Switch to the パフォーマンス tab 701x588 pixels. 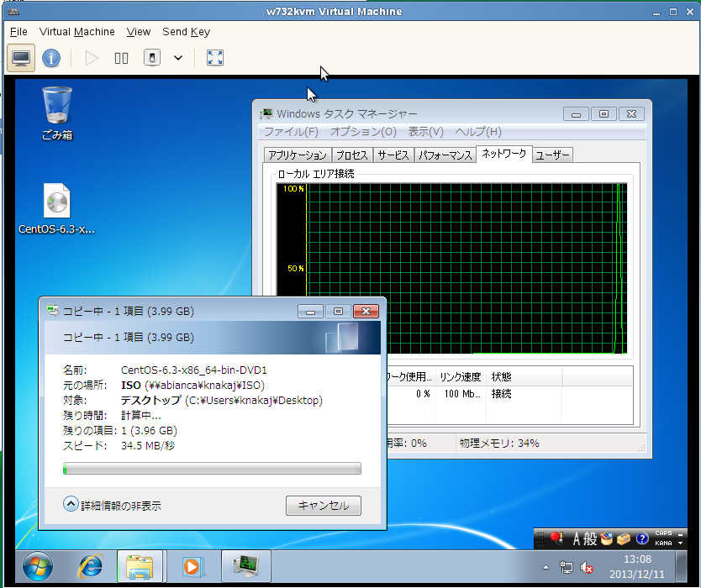[445, 155]
